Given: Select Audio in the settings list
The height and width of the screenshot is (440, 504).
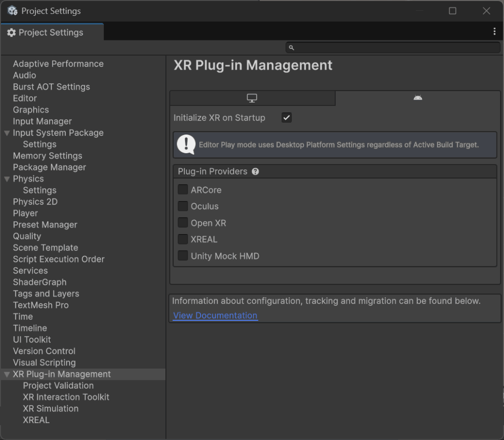Looking at the screenshot, I should pyautogui.click(x=25, y=75).
